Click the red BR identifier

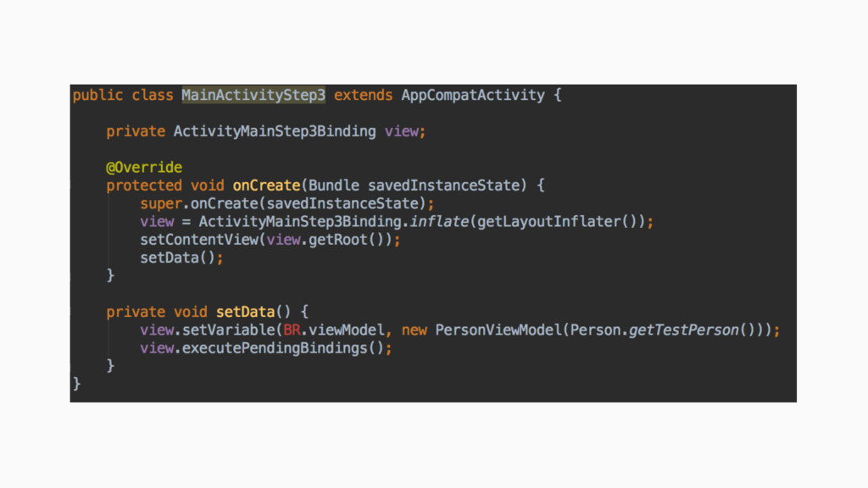point(292,330)
